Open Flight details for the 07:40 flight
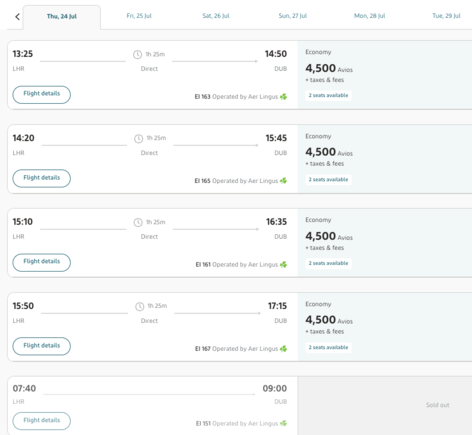The height and width of the screenshot is (435, 472). coord(42,421)
